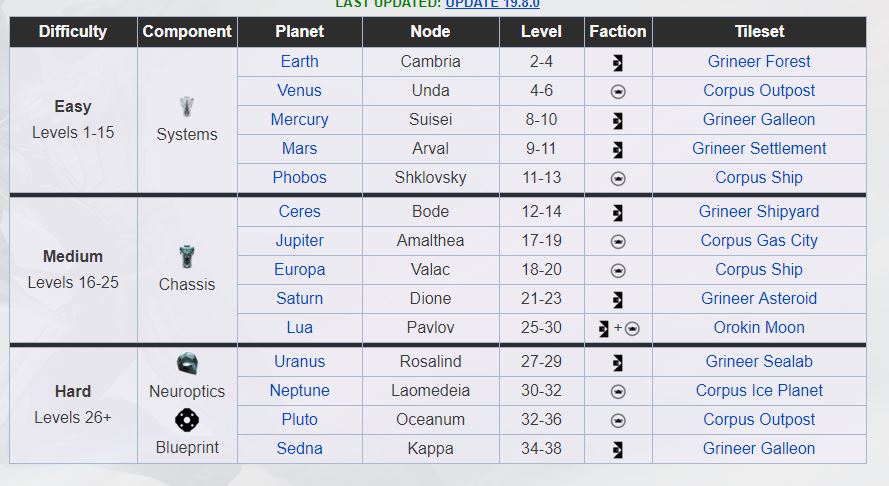Open the Lua planet link
The height and width of the screenshot is (486, 889).
pyautogui.click(x=299, y=328)
